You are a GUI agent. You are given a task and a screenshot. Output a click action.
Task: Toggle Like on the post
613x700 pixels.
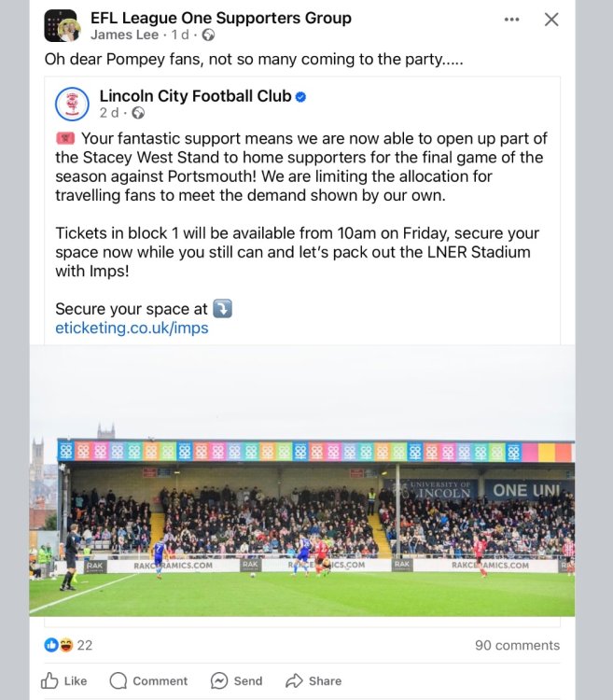[x=64, y=680]
